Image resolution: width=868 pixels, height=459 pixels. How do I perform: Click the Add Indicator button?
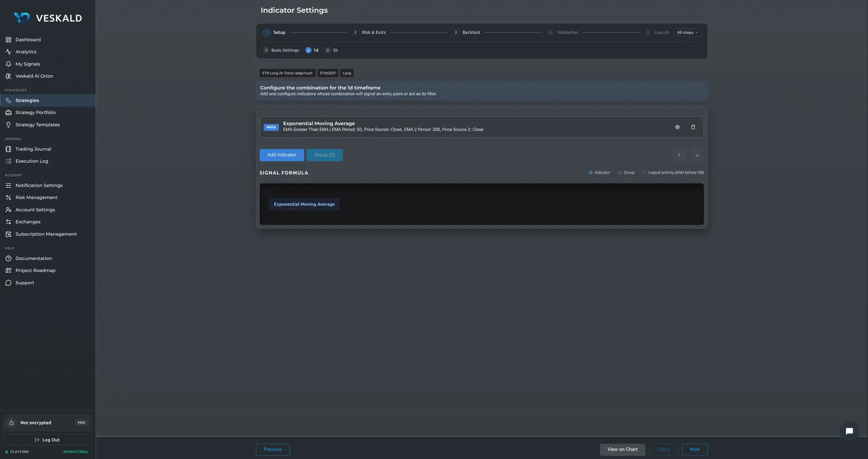(282, 155)
